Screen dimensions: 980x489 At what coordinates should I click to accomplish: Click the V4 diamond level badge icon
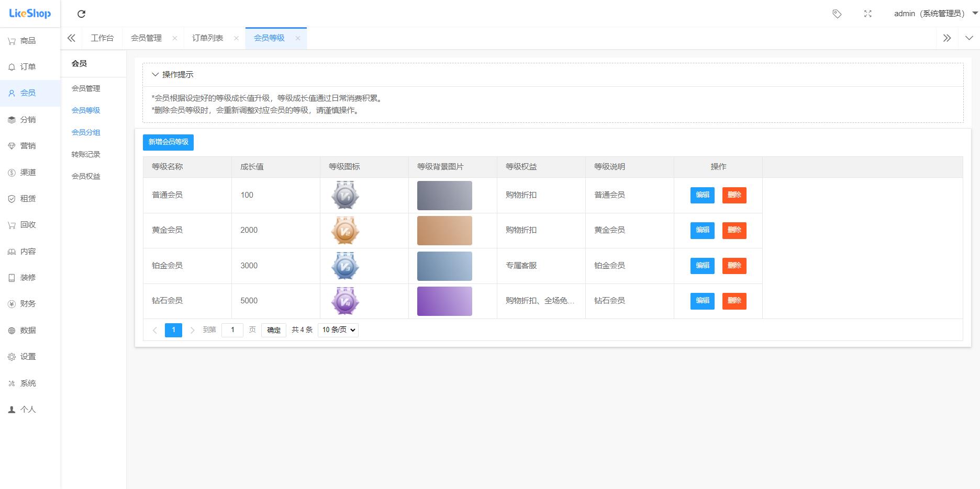click(x=345, y=301)
